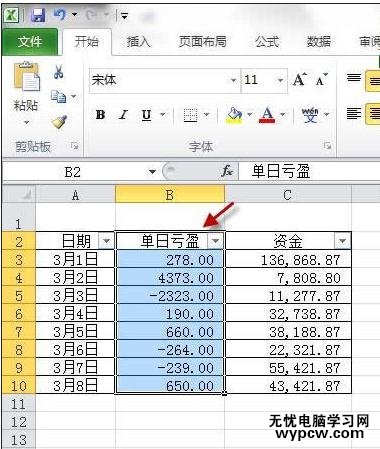
Task: Open the 文件 tab
Action: [x=30, y=42]
